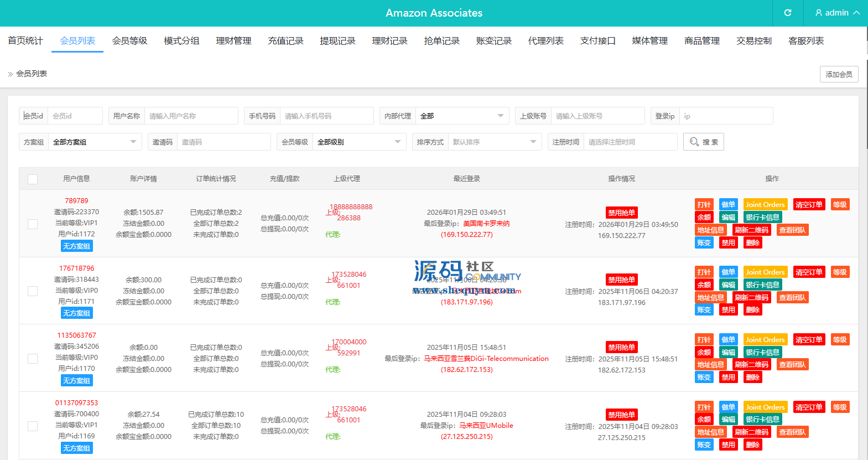Click the 注册时间 date picker field
The height and width of the screenshot is (460, 868).
[630, 142]
